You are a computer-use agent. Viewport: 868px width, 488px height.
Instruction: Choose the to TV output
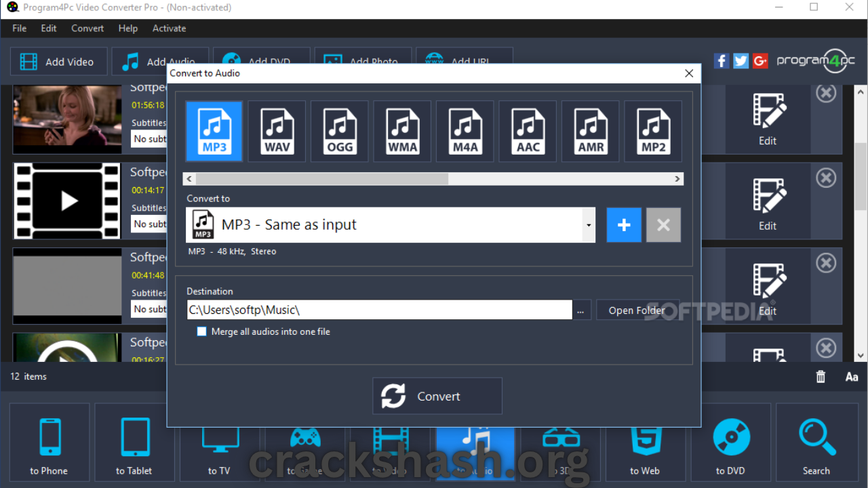point(219,456)
